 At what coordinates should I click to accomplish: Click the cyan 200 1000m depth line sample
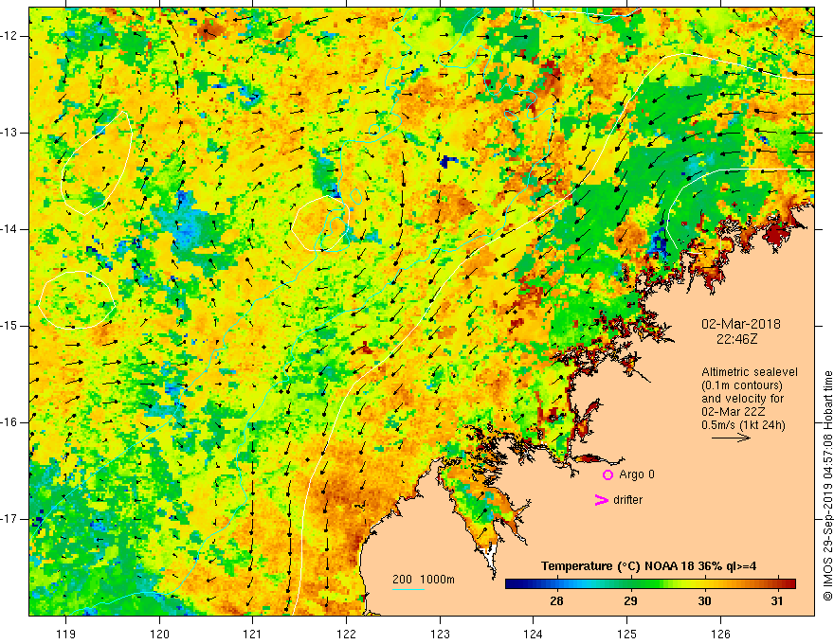pyautogui.click(x=408, y=589)
